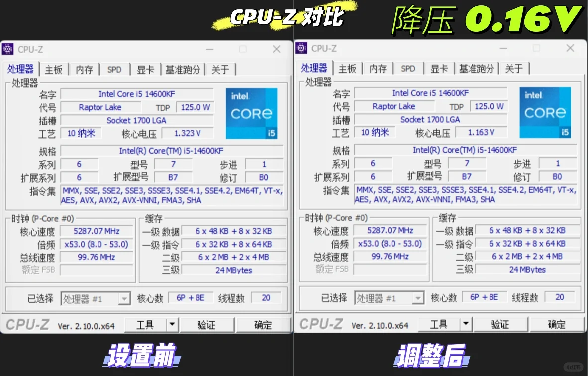Click 24 MBytes L3 cache in right window
The image size is (588, 376).
pos(527,270)
